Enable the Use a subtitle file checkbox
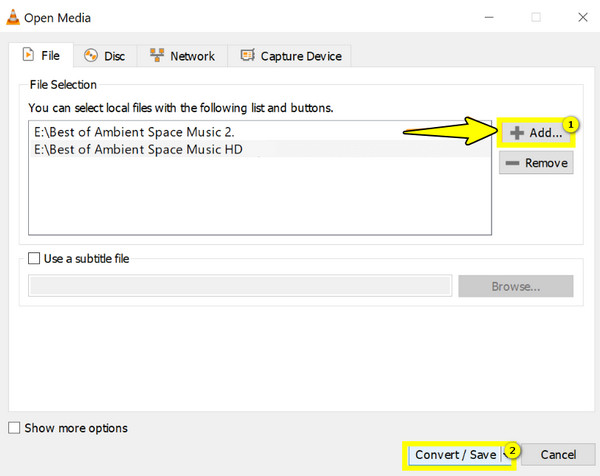Image resolution: width=600 pixels, height=476 pixels. point(34,258)
